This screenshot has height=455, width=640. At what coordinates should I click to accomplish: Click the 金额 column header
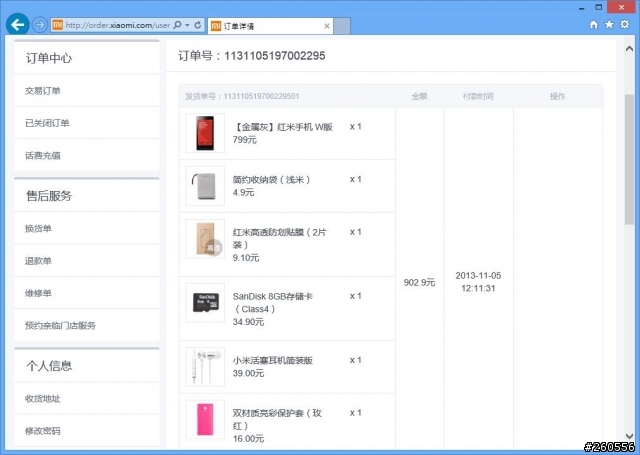[419, 96]
